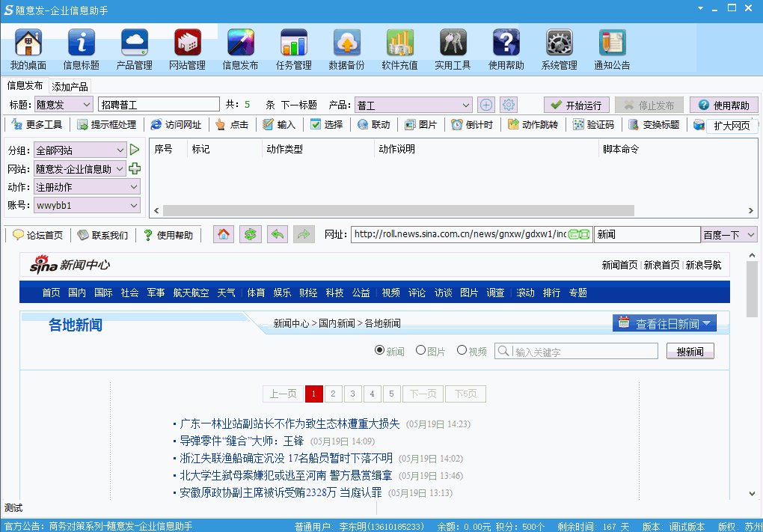Expand the 账号 wwybb1 dropdown

click(135, 206)
